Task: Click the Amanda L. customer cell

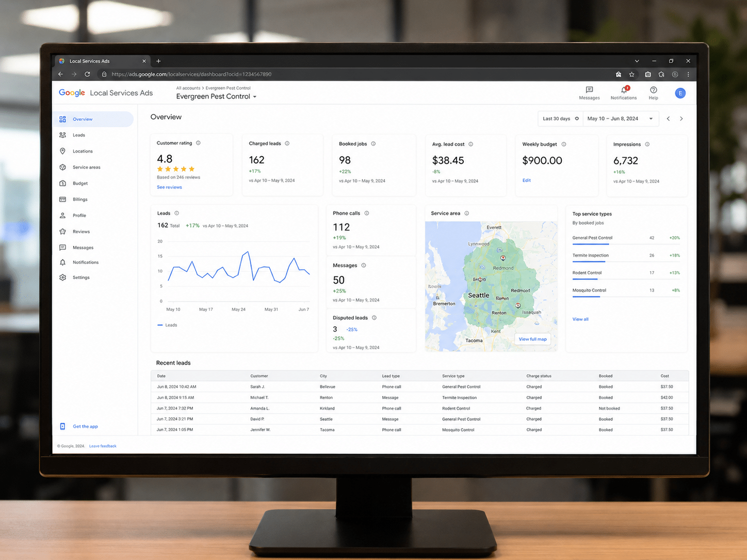Action: click(260, 408)
